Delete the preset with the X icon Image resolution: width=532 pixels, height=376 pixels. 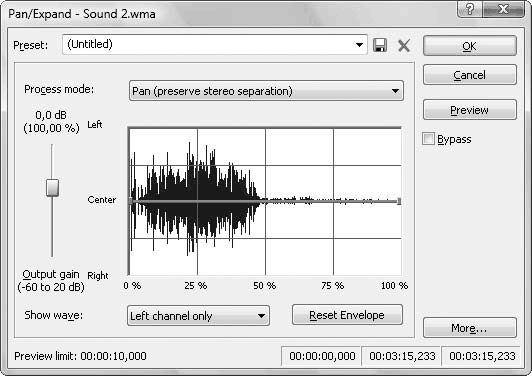[x=404, y=45]
